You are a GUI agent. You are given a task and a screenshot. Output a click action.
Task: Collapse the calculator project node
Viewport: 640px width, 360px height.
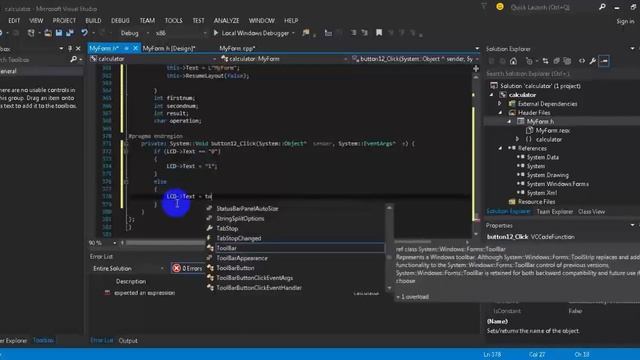[492, 95]
